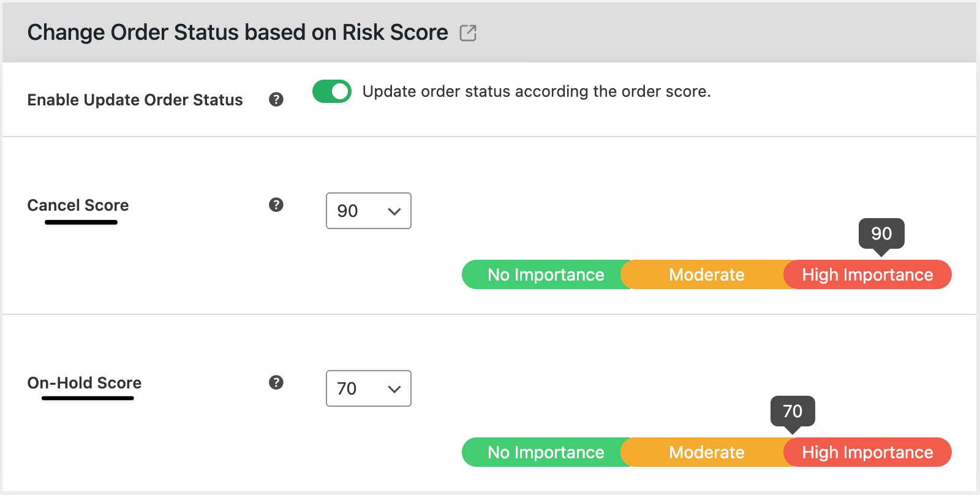The height and width of the screenshot is (495, 980).
Task: Open external link icon beside section title
Action: [468, 33]
